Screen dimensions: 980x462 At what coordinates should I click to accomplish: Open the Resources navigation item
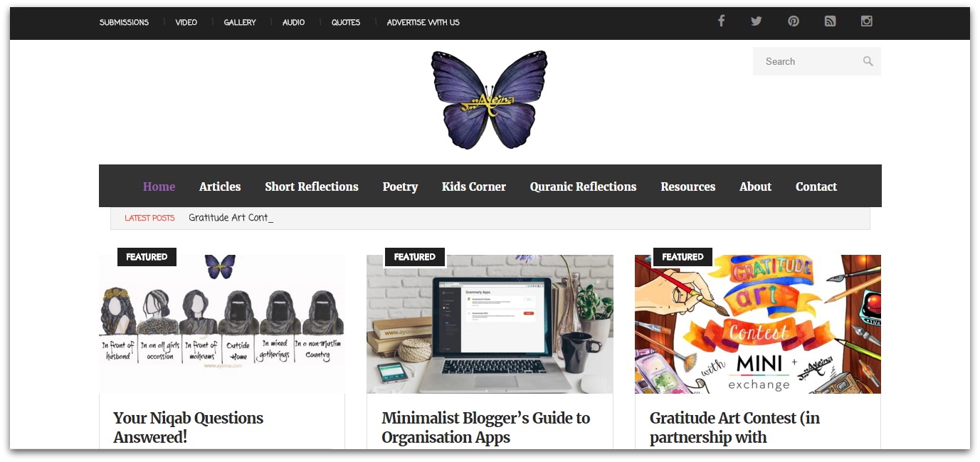[x=688, y=187]
